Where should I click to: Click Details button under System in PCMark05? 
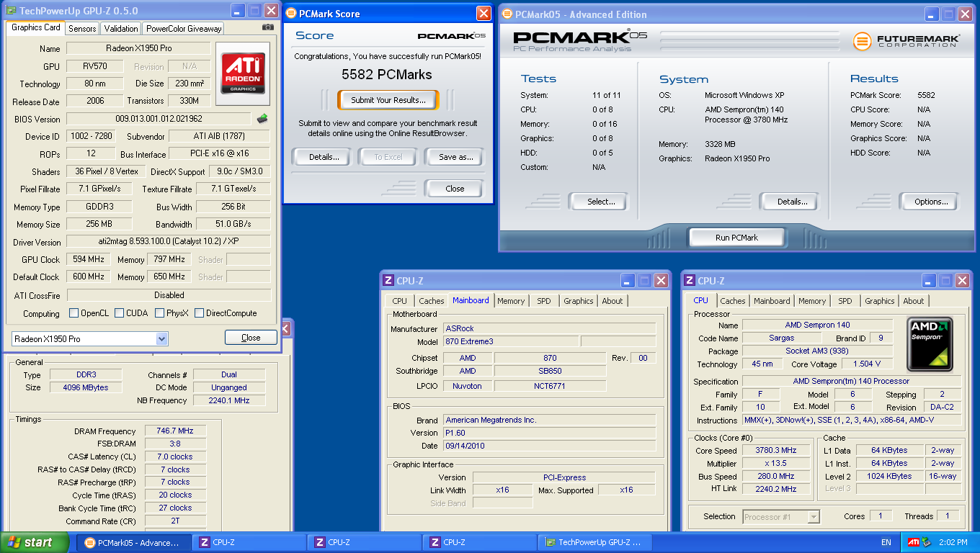(789, 202)
